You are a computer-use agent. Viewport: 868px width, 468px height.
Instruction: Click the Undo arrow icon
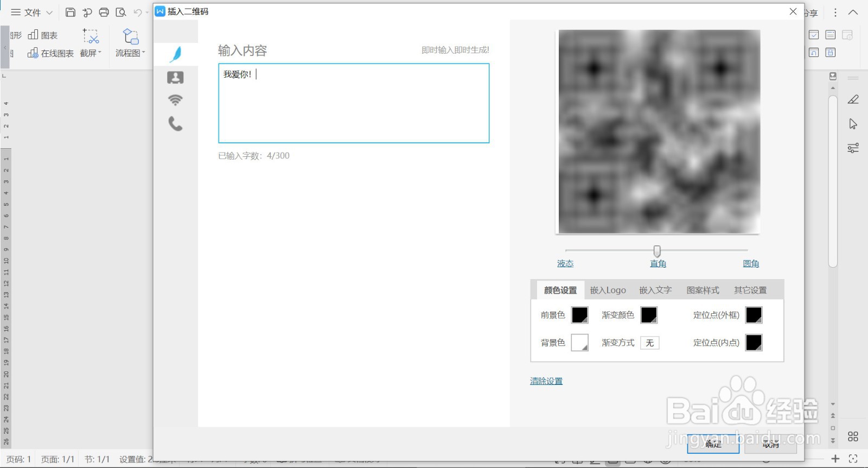coord(138,12)
